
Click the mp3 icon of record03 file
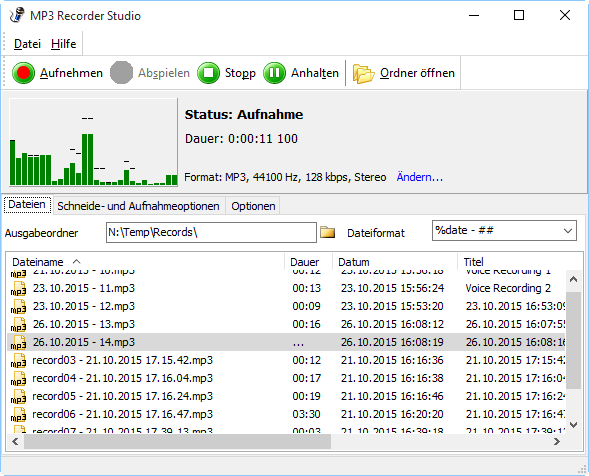(x=18, y=361)
